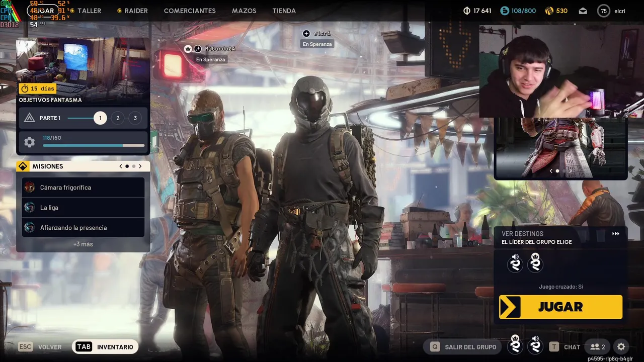Click the yellow JUGAR play button
644x362 pixels.
tap(560, 307)
